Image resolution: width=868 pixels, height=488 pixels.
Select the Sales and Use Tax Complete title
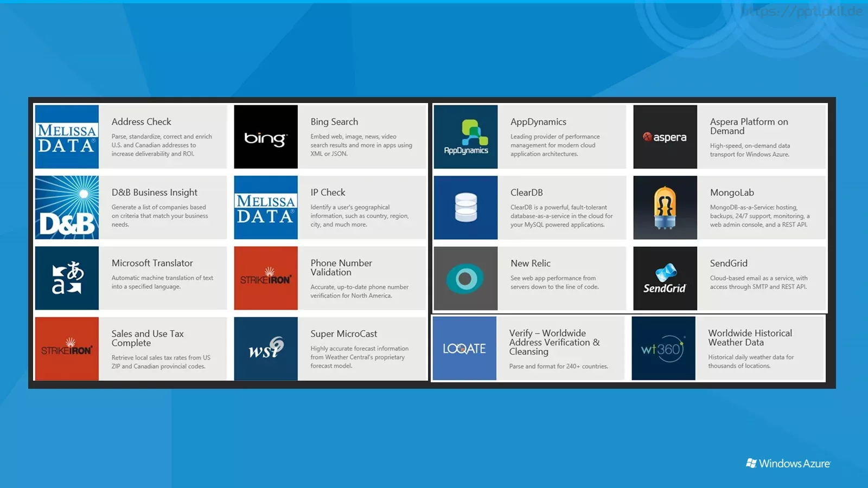point(148,338)
